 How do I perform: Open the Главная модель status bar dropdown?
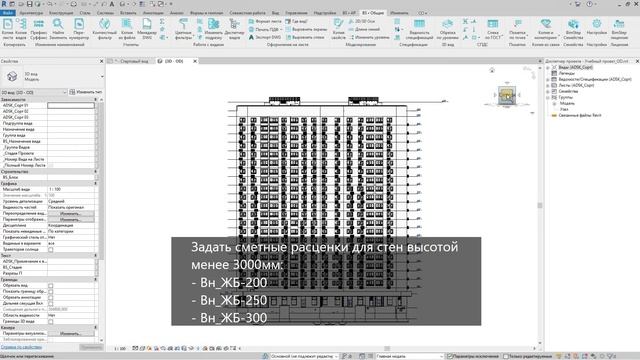click(409, 356)
